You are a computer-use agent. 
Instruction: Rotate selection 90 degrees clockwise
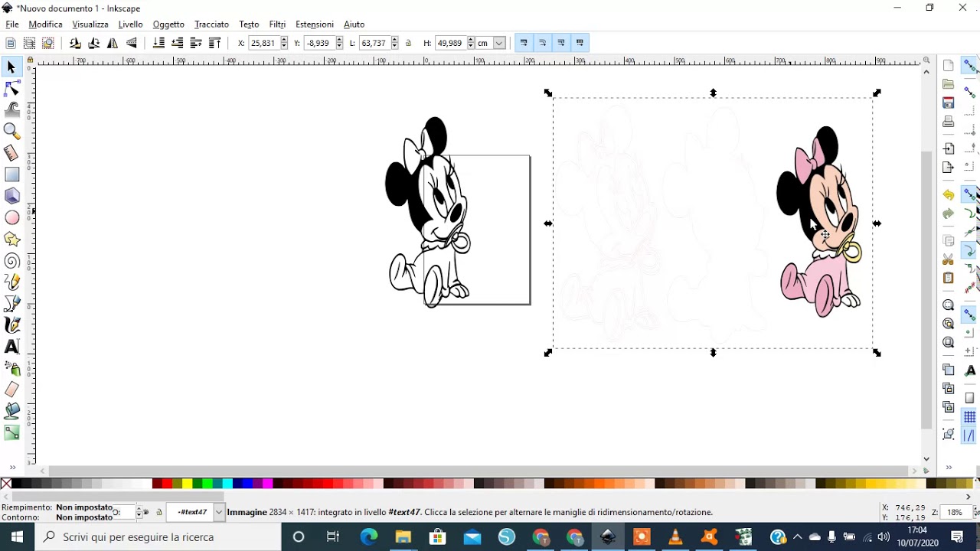pos(93,43)
